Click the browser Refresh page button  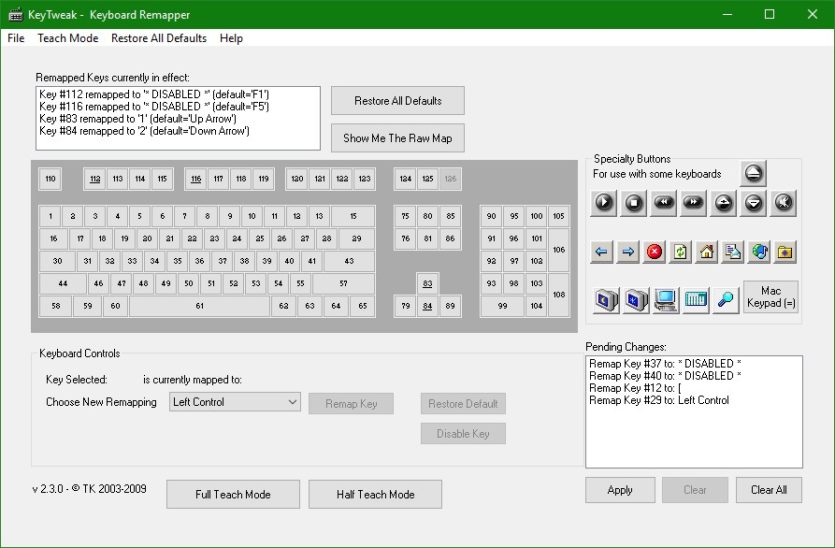680,251
